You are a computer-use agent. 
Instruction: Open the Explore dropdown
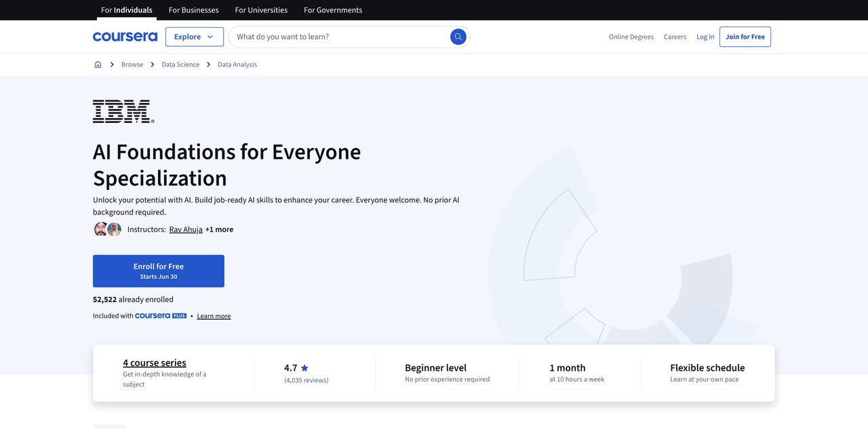click(195, 37)
